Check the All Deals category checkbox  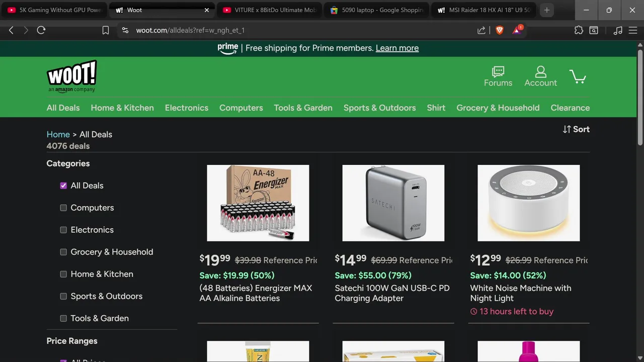pyautogui.click(x=63, y=186)
